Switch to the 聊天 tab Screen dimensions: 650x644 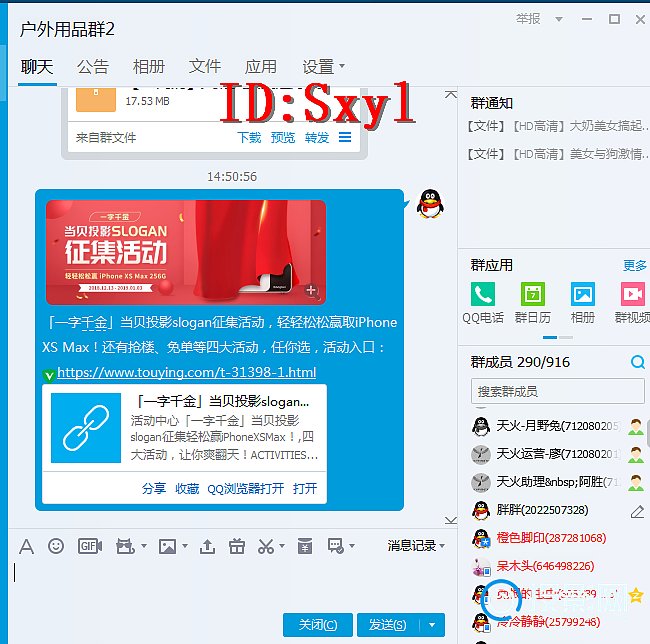click(37, 66)
